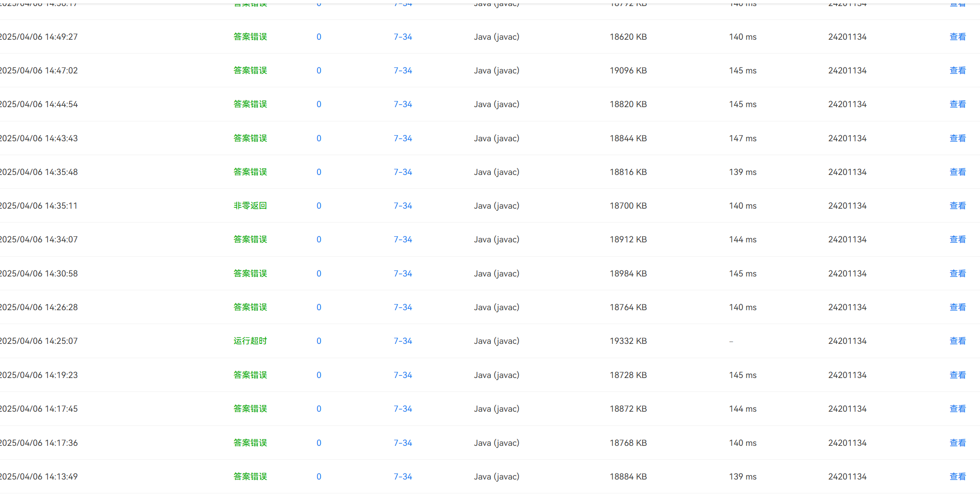
Task: Select the 非零返回 status text
Action: click(x=250, y=206)
